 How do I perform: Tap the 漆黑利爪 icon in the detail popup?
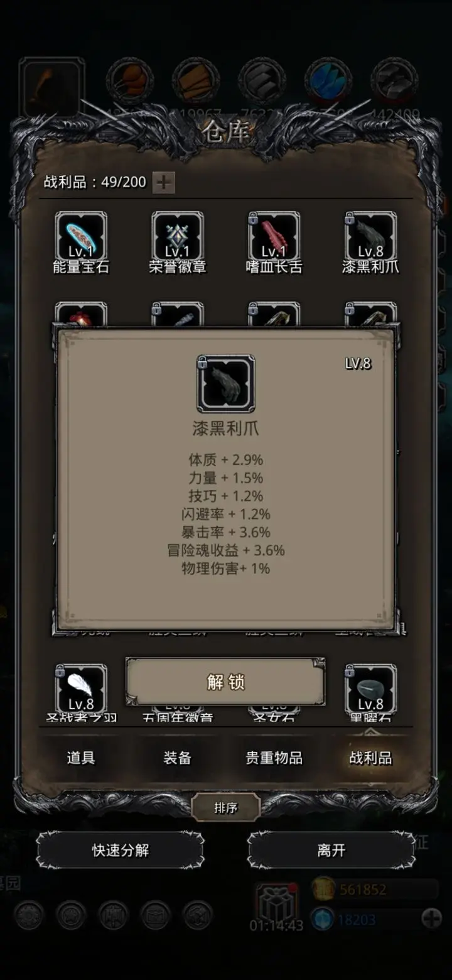click(x=226, y=384)
